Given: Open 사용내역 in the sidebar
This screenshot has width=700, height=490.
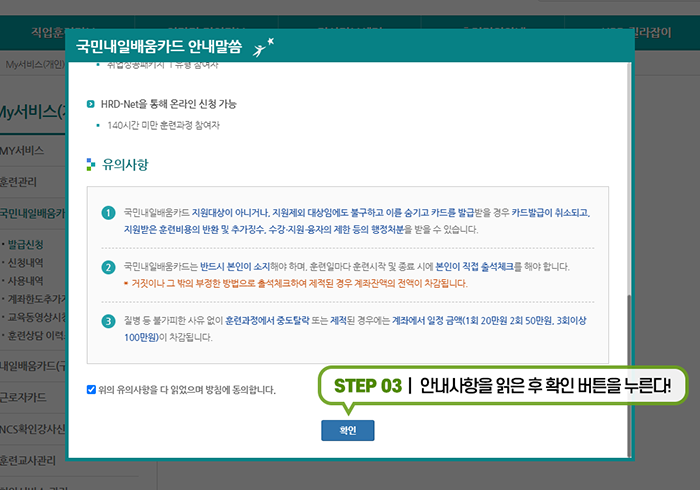Looking at the screenshot, I should 25,281.
